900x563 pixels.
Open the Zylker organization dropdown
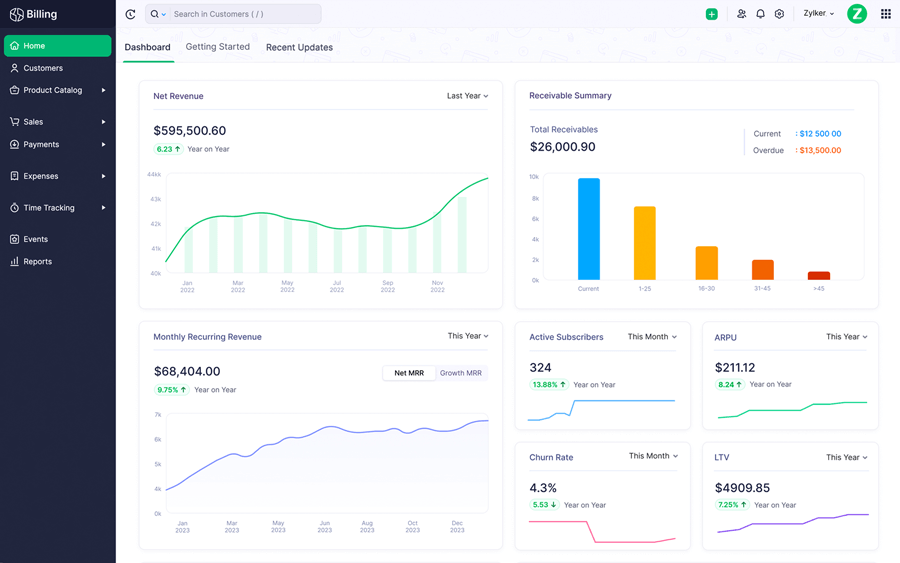[818, 14]
